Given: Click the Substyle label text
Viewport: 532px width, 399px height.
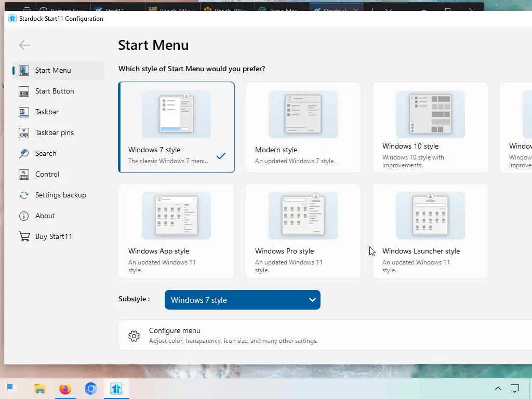Looking at the screenshot, I should tap(134, 299).
